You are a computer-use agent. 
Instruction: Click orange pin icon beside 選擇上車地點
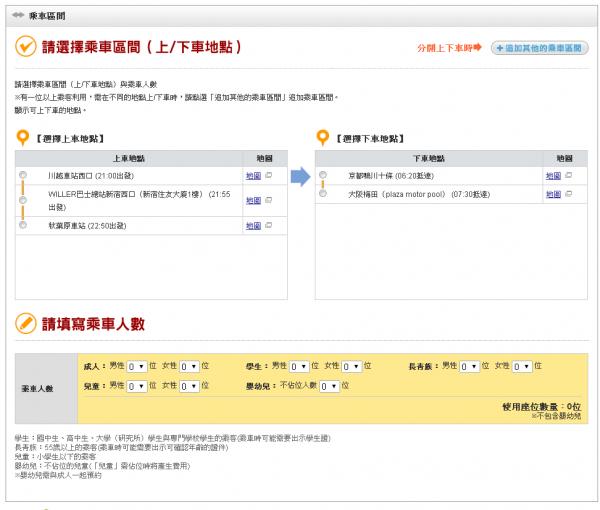23,138
